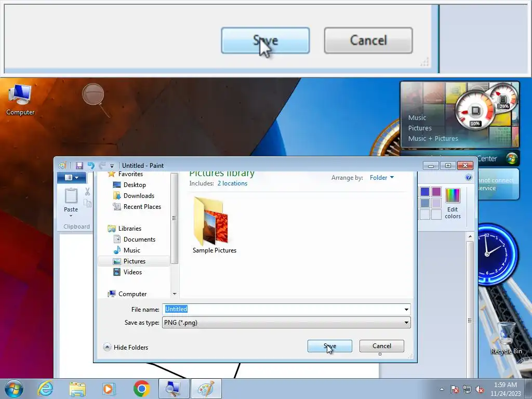532x399 pixels.
Task: Select the Videos library
Action: tap(132, 272)
